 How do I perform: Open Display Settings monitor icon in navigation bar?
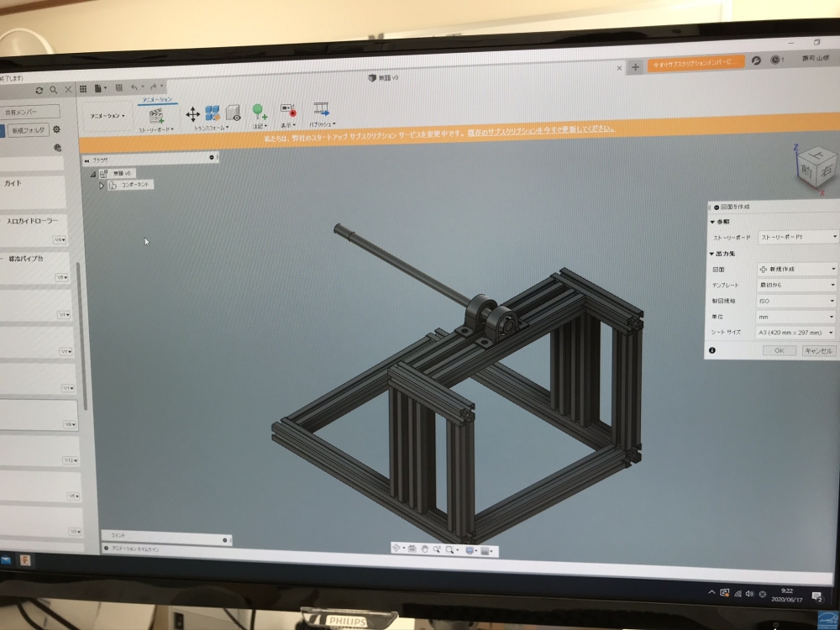click(471, 551)
